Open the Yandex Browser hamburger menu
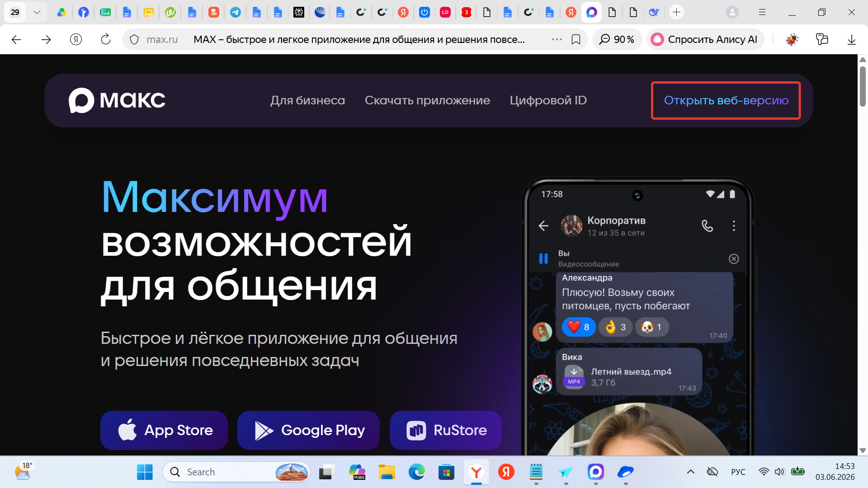Image resolution: width=868 pixels, height=488 pixels. click(x=762, y=12)
